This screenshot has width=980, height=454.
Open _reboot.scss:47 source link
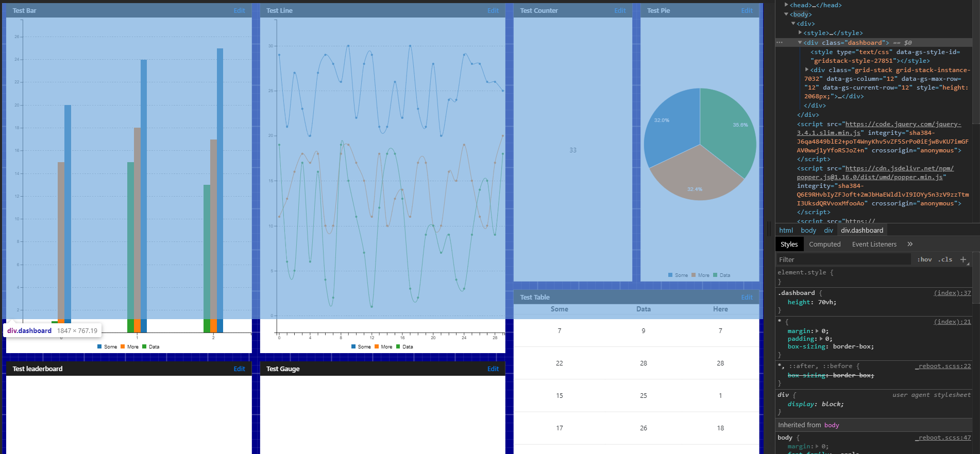(x=943, y=438)
